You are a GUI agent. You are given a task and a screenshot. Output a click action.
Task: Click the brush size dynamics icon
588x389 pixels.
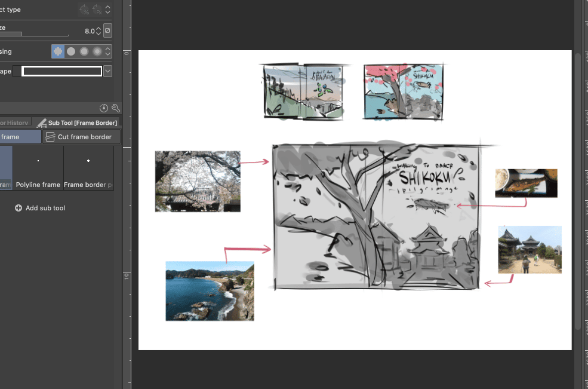(107, 30)
